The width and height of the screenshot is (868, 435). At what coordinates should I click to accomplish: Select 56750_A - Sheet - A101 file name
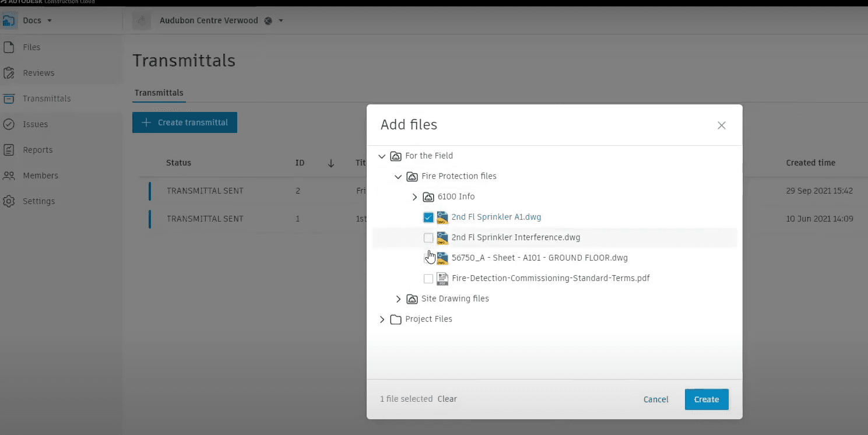point(540,258)
